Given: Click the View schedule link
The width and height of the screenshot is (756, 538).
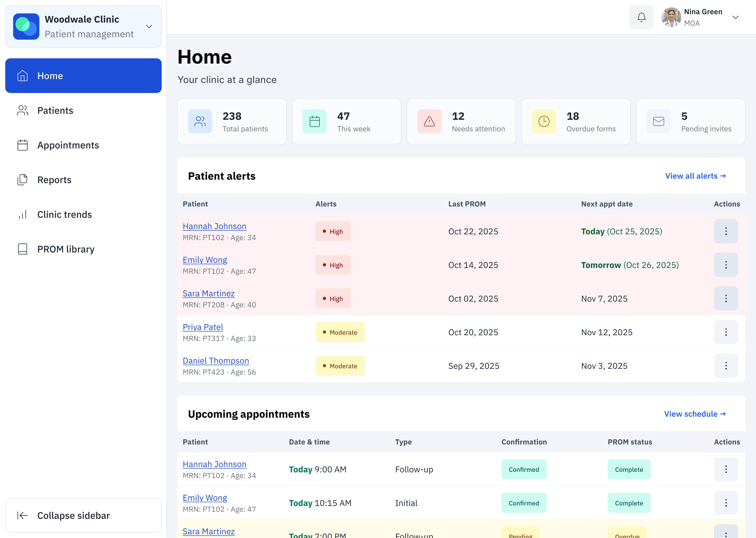Looking at the screenshot, I should 695,414.
